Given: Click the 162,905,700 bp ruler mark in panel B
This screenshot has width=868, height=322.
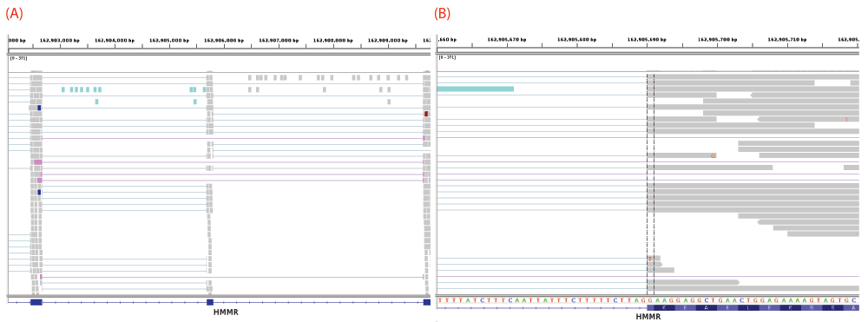Looking at the screenshot, I should click(x=718, y=40).
